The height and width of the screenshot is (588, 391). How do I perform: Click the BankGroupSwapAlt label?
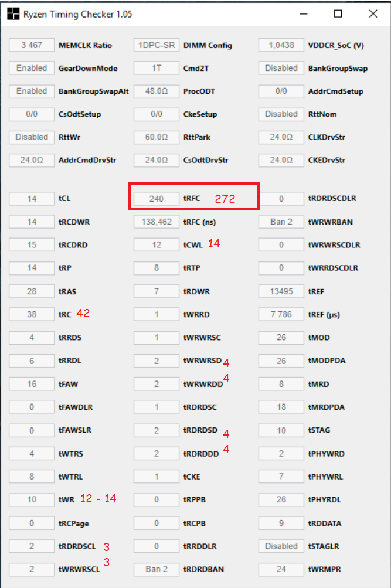point(94,91)
